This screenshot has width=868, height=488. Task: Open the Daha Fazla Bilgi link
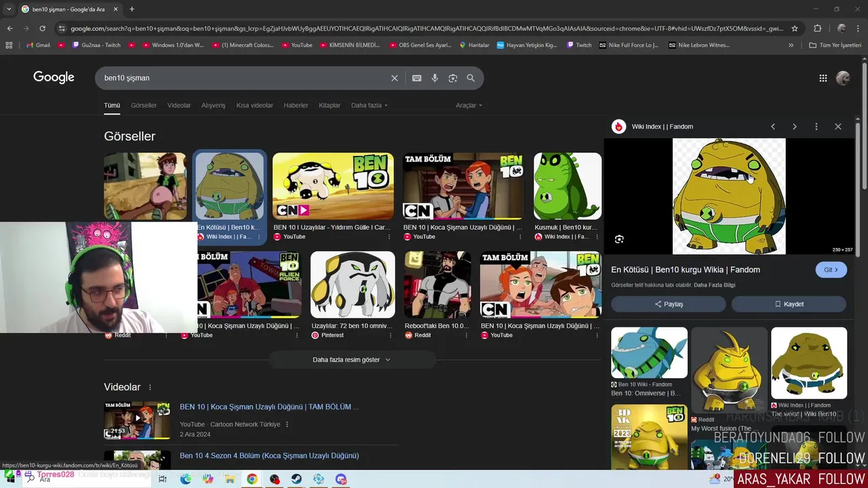point(714,285)
